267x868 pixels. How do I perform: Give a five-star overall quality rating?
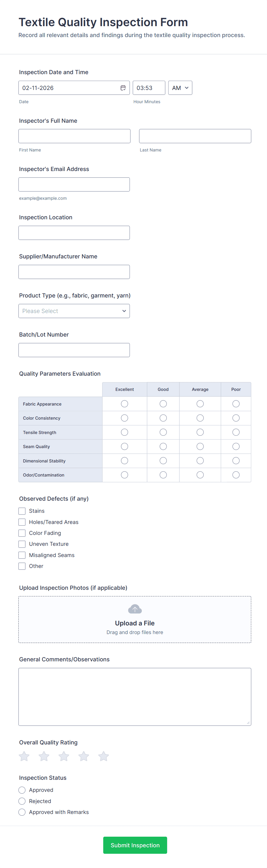pos(104,756)
